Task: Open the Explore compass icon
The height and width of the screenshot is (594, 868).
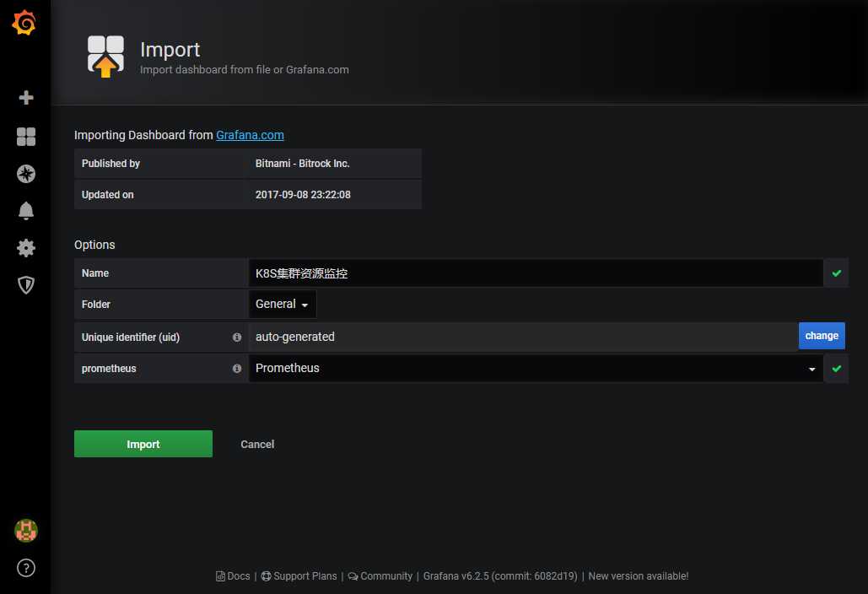Action: (x=26, y=174)
